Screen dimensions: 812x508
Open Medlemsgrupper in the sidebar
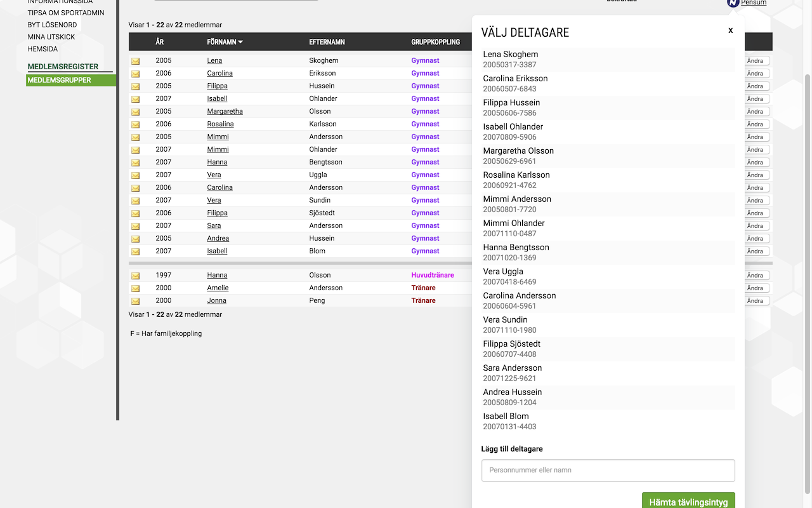coord(71,81)
